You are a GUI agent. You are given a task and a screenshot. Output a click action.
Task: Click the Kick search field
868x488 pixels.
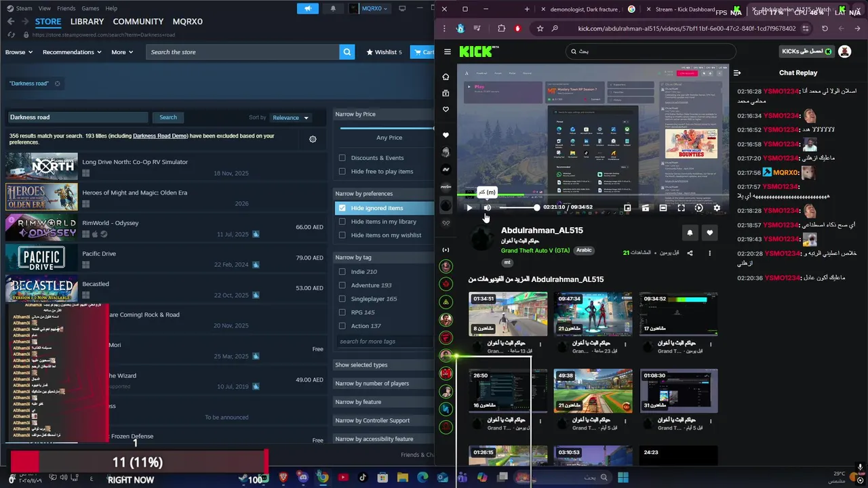pos(650,52)
